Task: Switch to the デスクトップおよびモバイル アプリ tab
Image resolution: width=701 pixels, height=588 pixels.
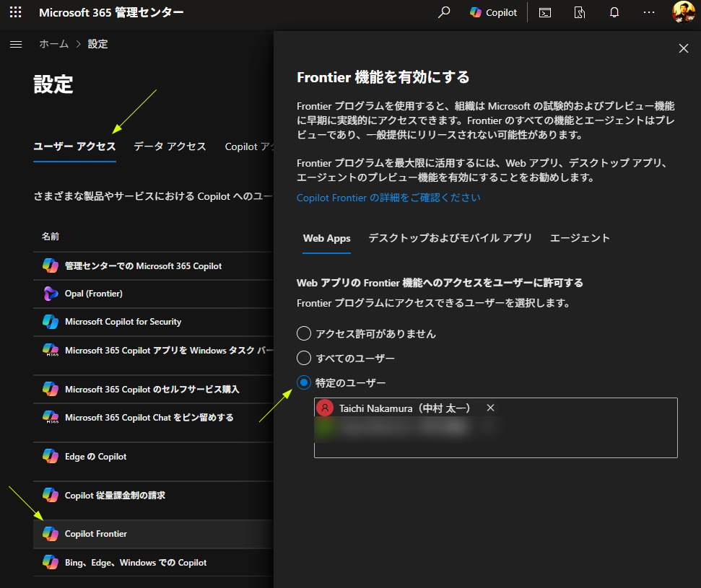Action: 450,238
